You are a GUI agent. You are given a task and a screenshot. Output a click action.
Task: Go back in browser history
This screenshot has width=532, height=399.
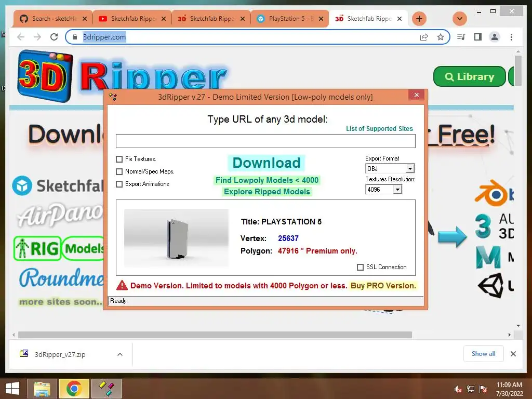21,37
